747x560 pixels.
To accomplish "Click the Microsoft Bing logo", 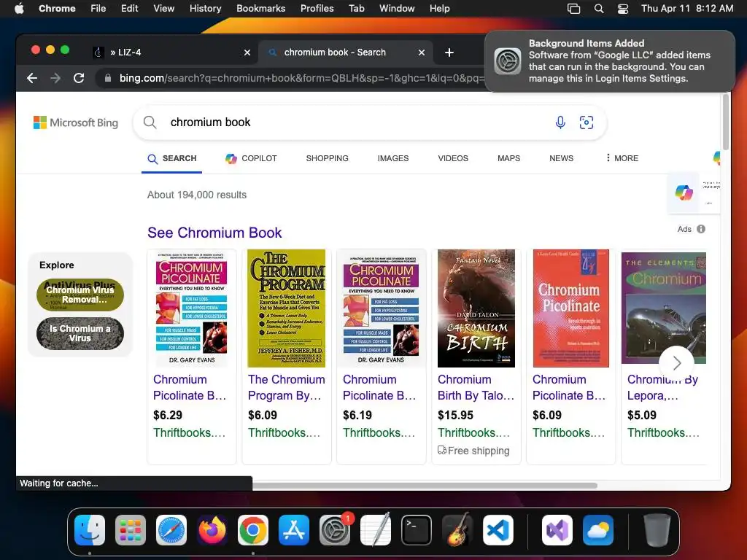I will pos(76,122).
